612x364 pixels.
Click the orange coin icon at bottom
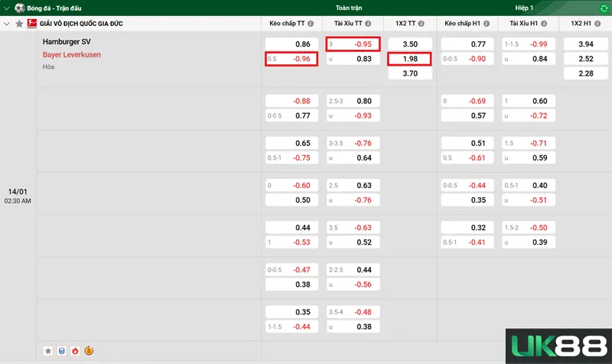(89, 351)
